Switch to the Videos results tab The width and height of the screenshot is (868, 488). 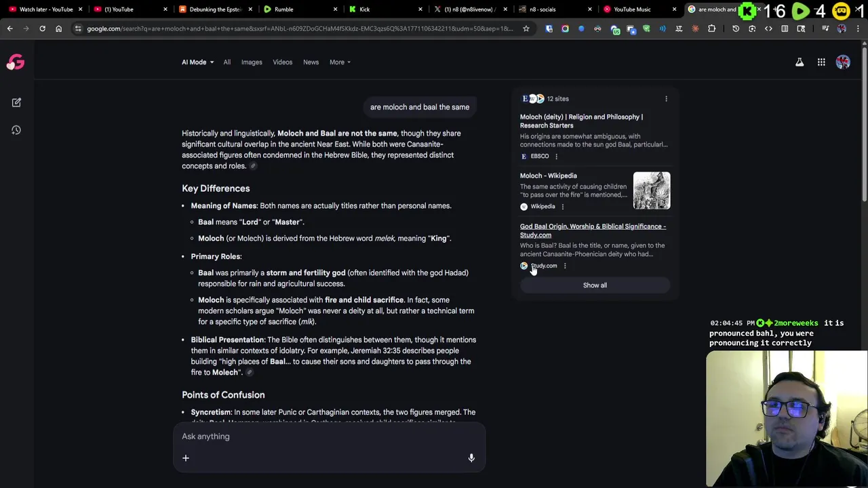coord(283,62)
